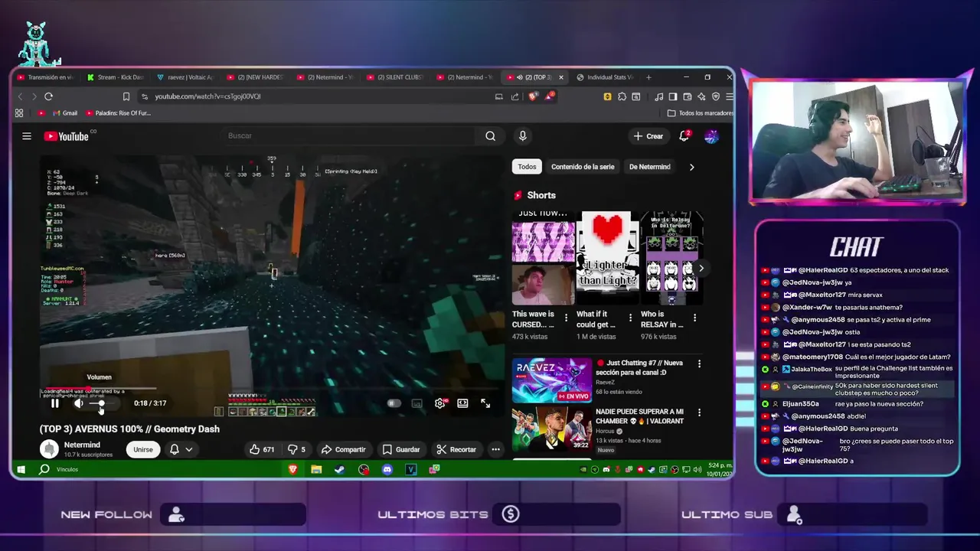Open the Brave Leo AI sparkle icon
The image size is (980, 551).
[x=701, y=96]
